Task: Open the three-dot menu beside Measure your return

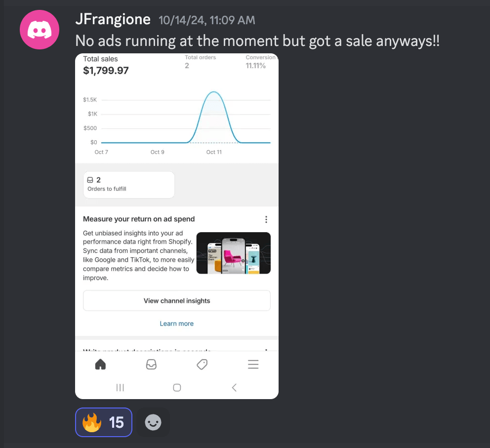Action: pos(266,219)
